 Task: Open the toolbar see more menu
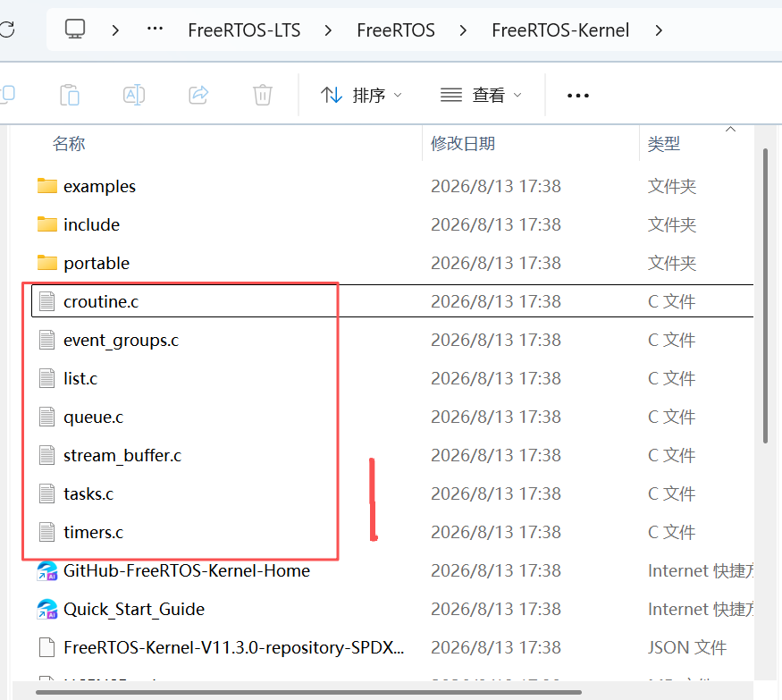[577, 96]
